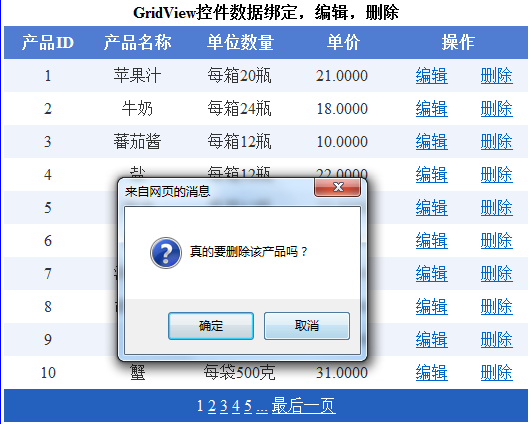531x424 pixels.
Task: Click the 确定 button in the dialog
Action: pos(211,326)
